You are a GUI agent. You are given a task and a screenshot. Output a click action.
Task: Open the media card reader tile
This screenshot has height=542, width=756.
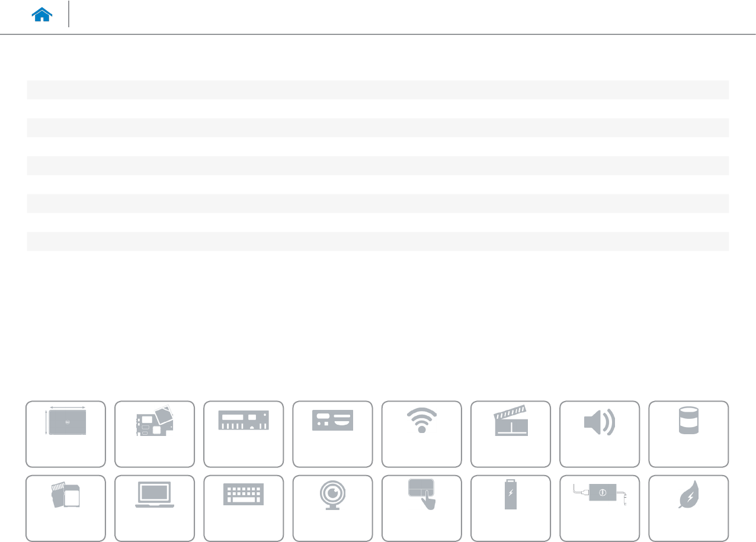tap(66, 508)
